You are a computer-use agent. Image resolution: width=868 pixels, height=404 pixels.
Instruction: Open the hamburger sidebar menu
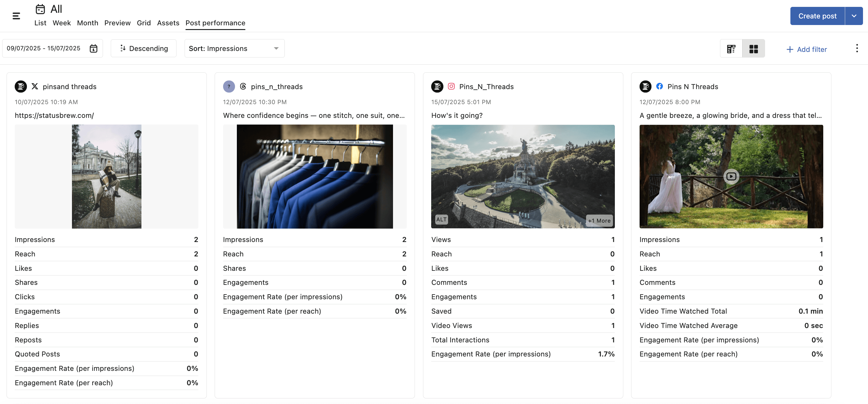point(16,16)
